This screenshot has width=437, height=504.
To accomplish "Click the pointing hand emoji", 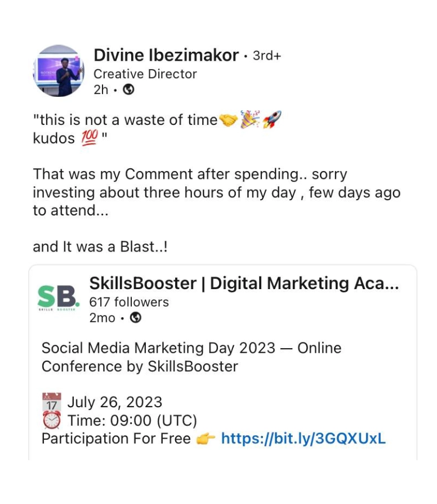I will 206,439.
